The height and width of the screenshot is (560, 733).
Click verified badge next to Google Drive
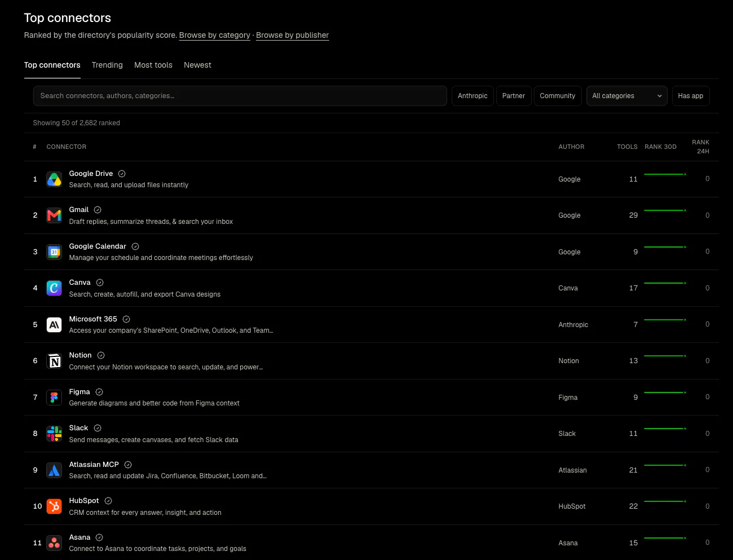(x=122, y=174)
